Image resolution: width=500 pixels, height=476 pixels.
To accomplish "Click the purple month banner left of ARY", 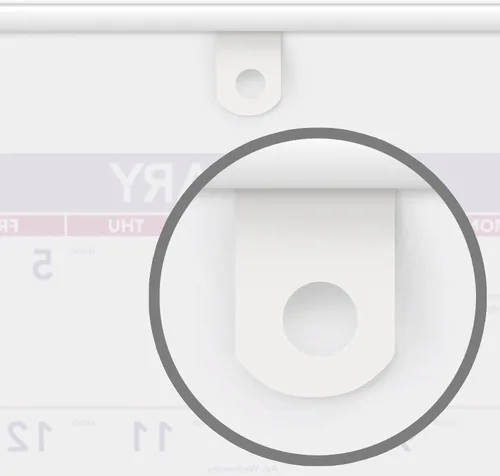I will (x=53, y=183).
